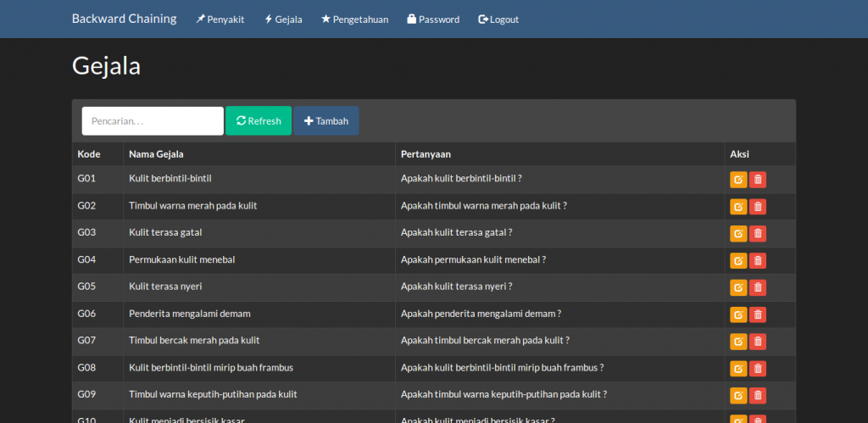Remove G06 with its trash icon
Screen dimensions: 868x423
[758, 314]
